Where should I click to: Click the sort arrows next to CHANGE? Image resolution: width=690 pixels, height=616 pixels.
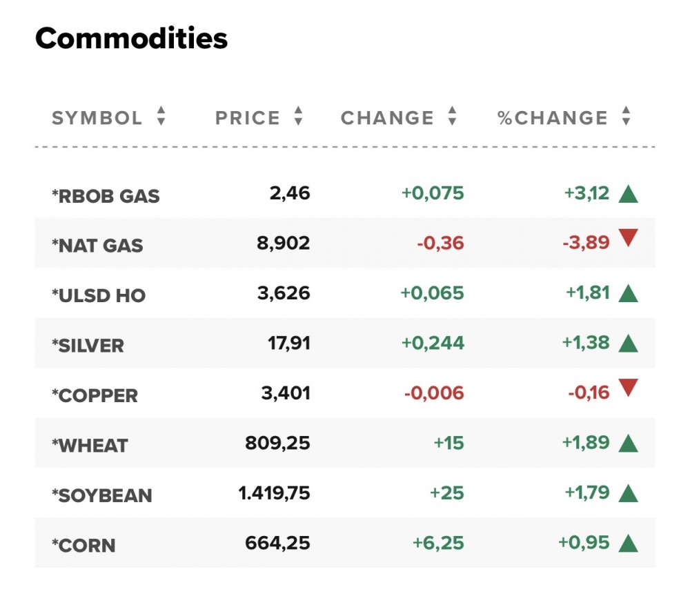452,117
